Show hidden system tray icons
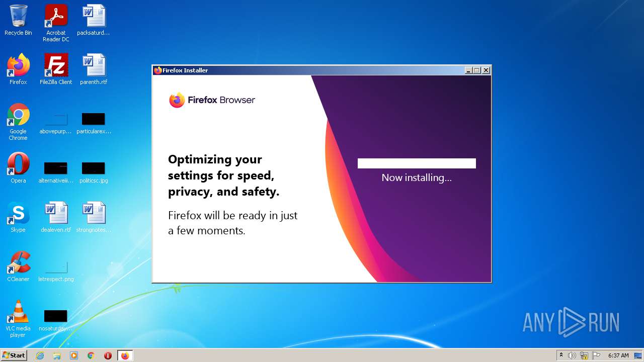This screenshot has height=362, width=644. (x=561, y=355)
